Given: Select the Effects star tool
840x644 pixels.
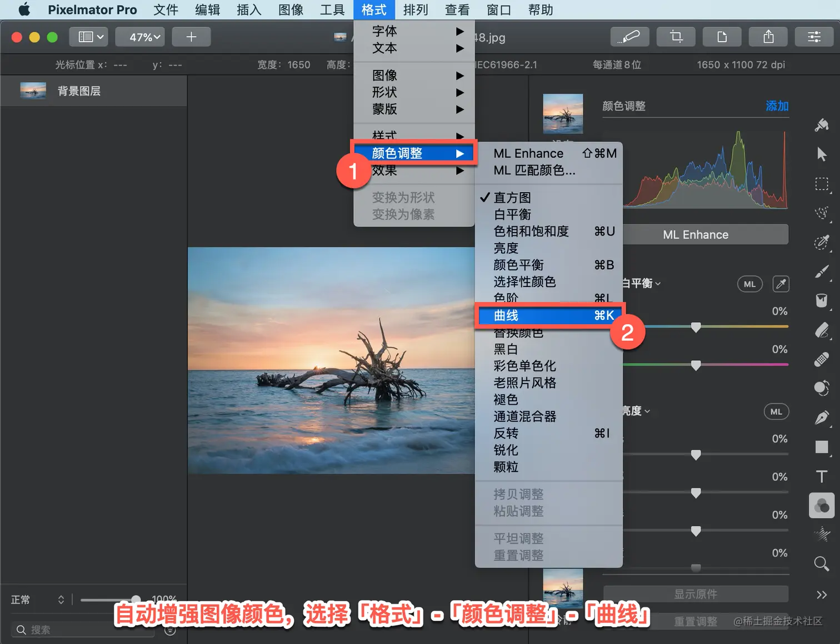Looking at the screenshot, I should pos(822,535).
